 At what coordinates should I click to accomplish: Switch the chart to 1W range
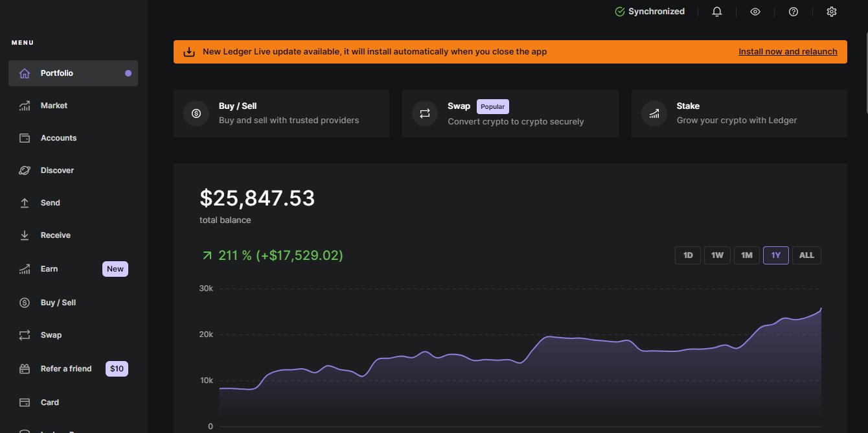717,255
